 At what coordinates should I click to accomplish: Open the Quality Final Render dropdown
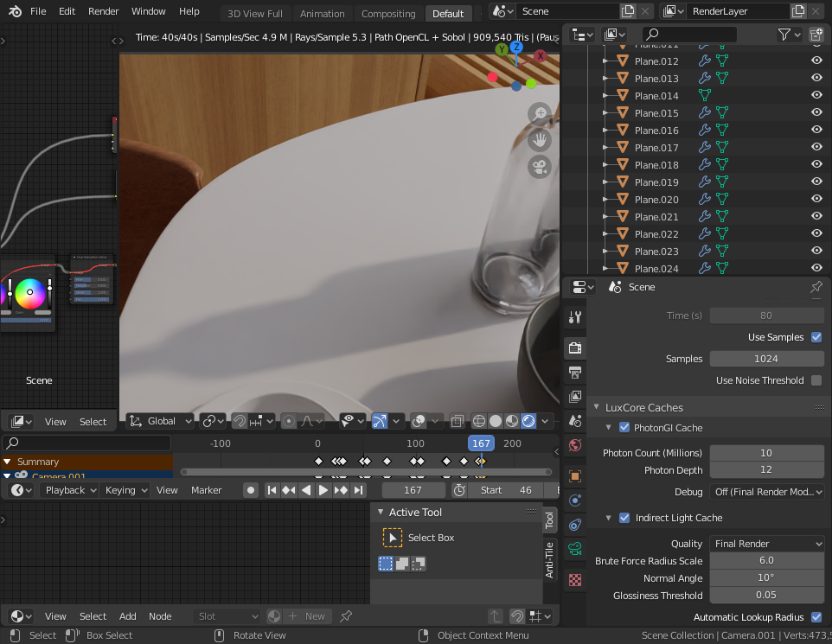pos(766,544)
